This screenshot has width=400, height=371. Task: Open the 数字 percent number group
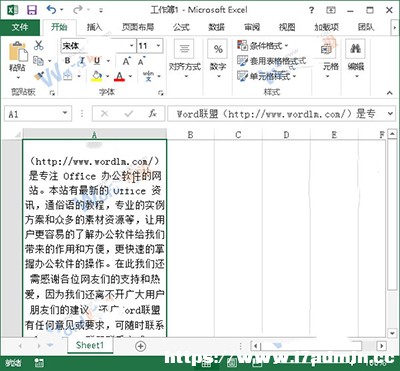tap(218, 59)
